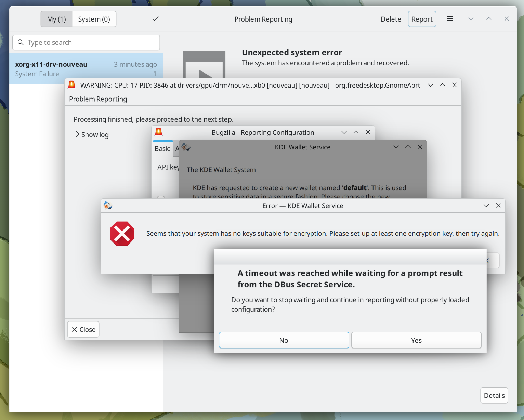Focus the Type to search field
The image size is (524, 420).
pos(86,42)
